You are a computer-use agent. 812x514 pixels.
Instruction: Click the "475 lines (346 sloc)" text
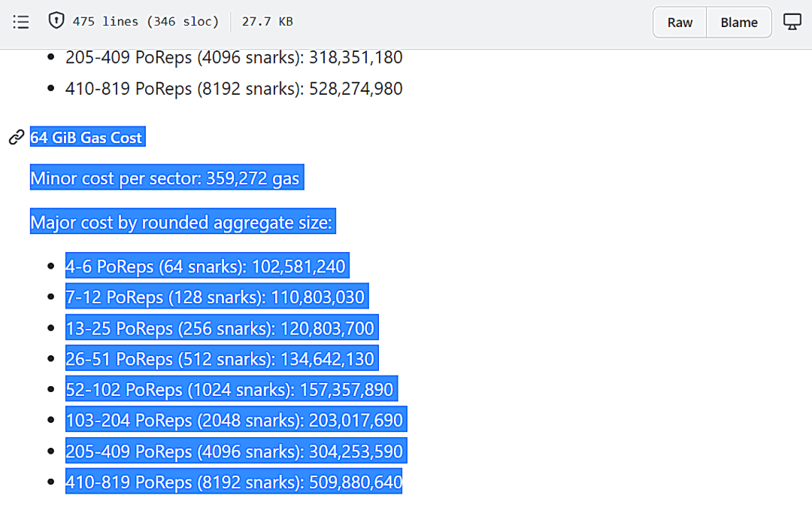click(145, 22)
